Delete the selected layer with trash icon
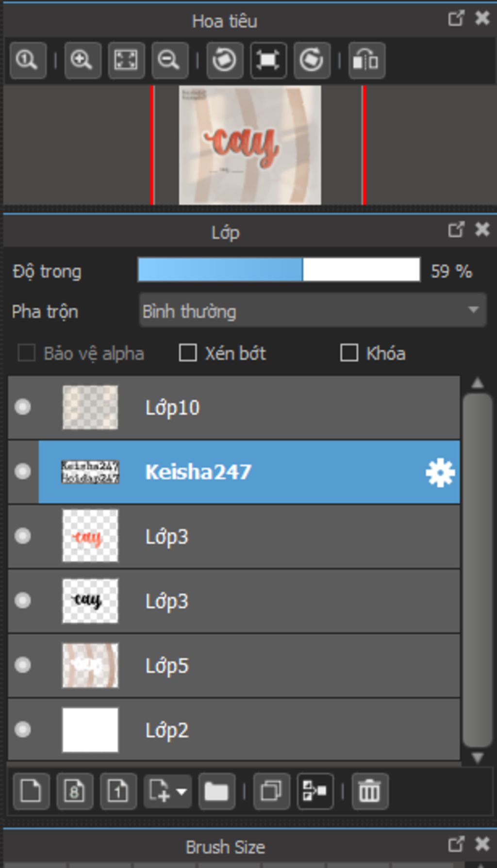Image resolution: width=497 pixels, height=868 pixels. tap(369, 791)
